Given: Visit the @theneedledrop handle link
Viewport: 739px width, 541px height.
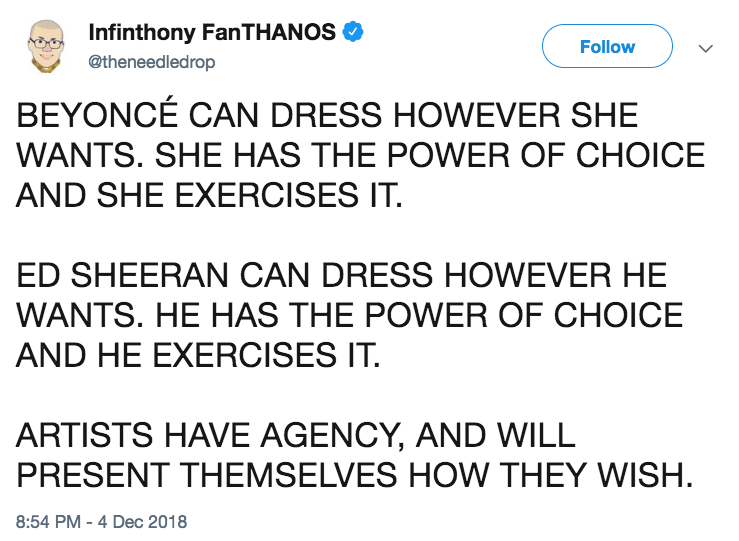Looking at the screenshot, I should pyautogui.click(x=152, y=62).
